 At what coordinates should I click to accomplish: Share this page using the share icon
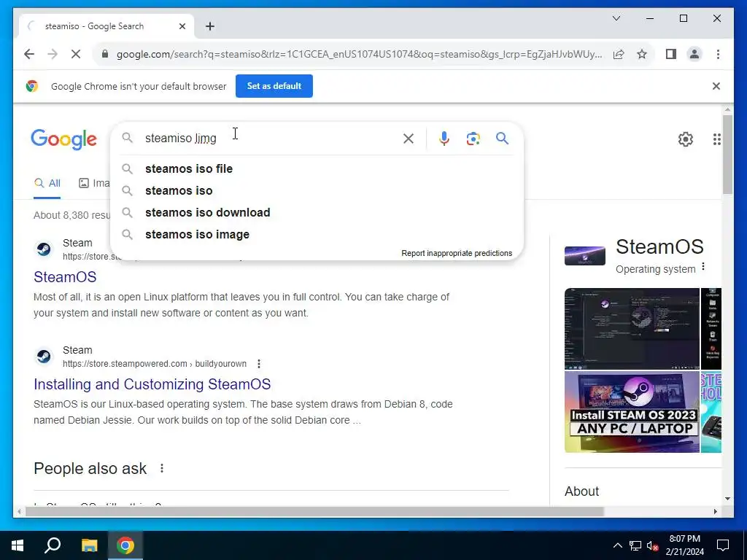click(x=619, y=54)
